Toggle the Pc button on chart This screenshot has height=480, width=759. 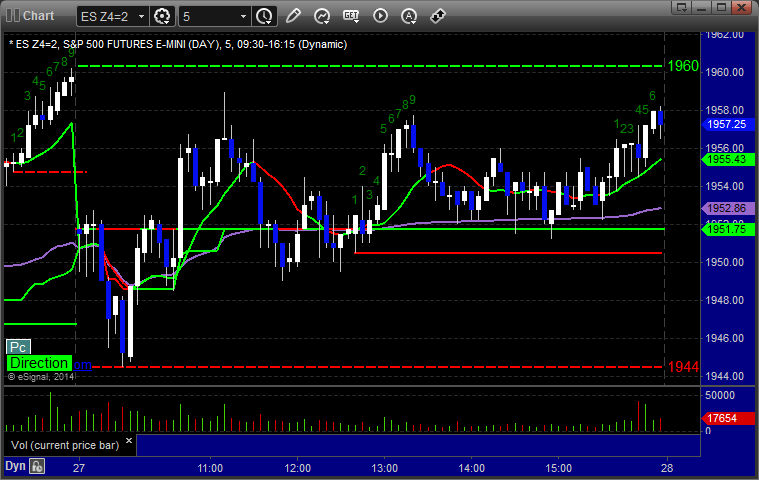point(18,347)
